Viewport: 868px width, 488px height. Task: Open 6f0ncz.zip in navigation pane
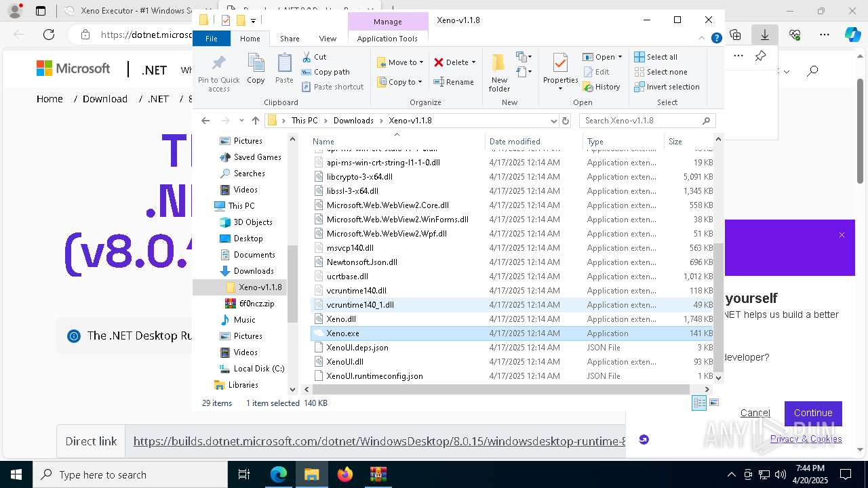pyautogui.click(x=256, y=304)
